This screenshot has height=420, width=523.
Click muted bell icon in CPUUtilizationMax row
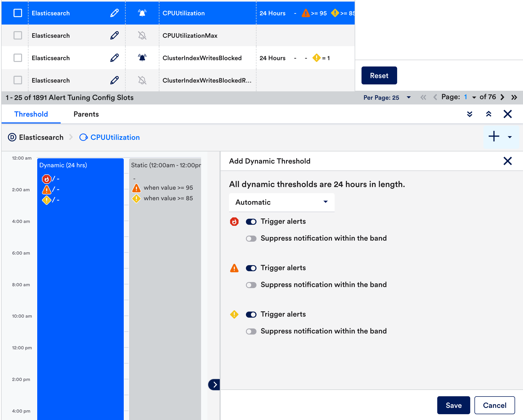coord(142,35)
